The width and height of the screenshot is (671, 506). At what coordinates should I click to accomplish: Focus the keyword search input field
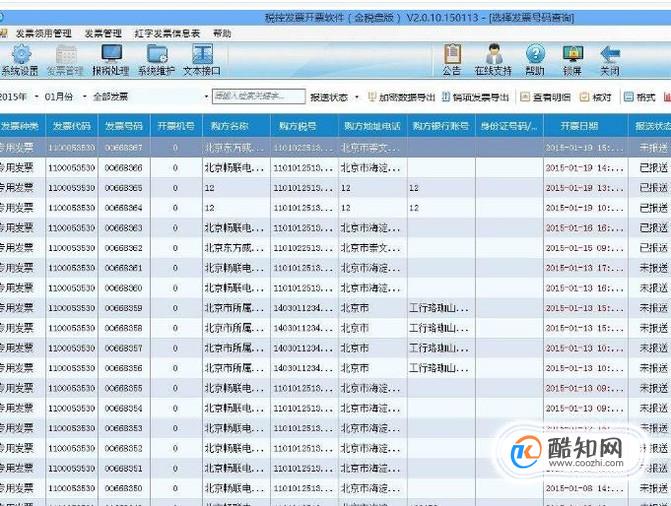tap(259, 96)
